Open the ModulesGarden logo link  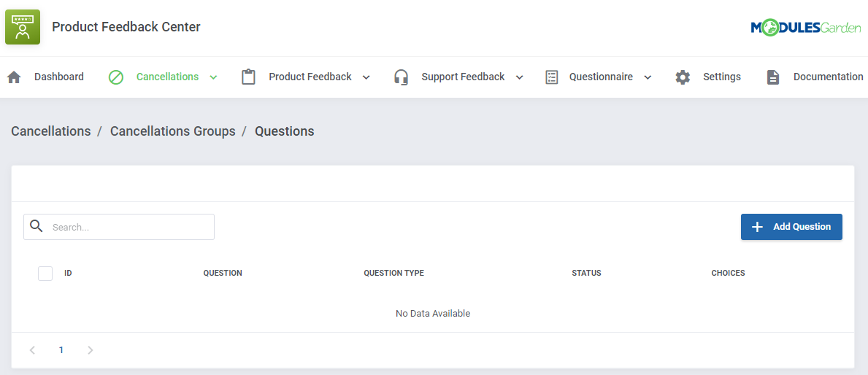tap(805, 28)
